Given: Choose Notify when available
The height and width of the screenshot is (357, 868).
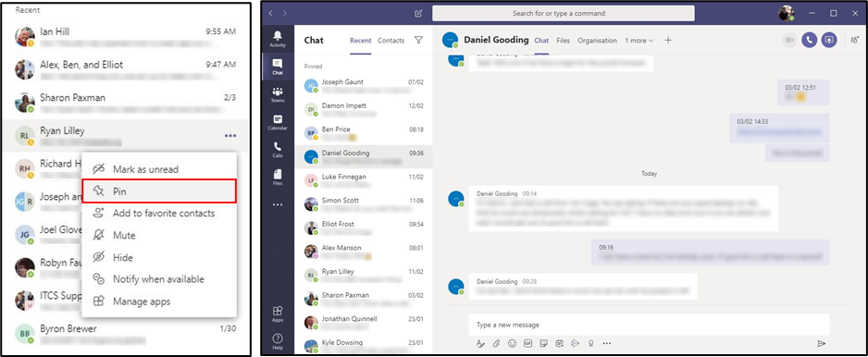Looking at the screenshot, I should (x=159, y=279).
